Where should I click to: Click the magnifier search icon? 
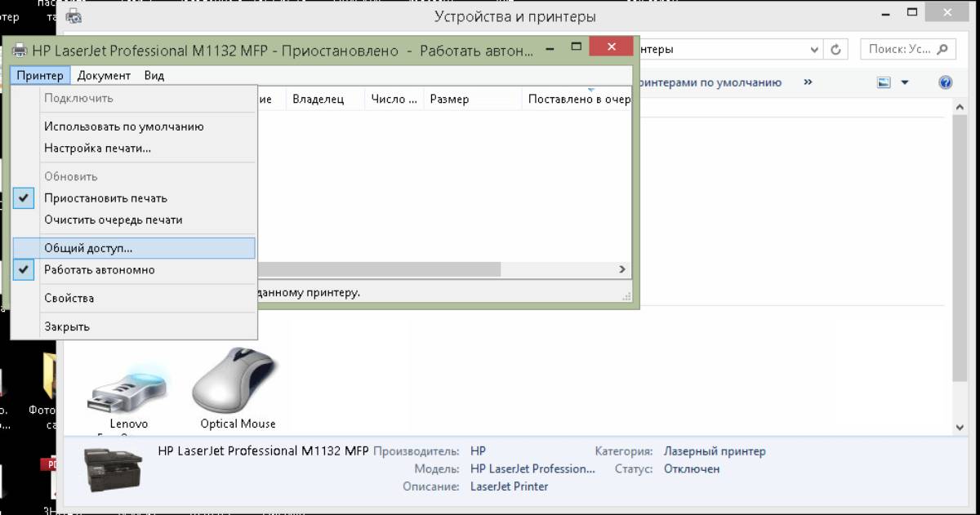coord(942,49)
